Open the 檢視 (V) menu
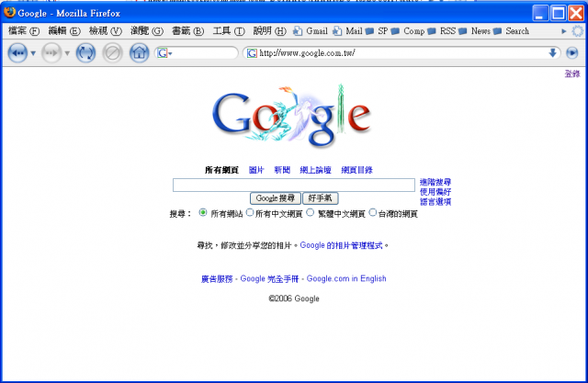This screenshot has width=588, height=383. click(x=106, y=31)
